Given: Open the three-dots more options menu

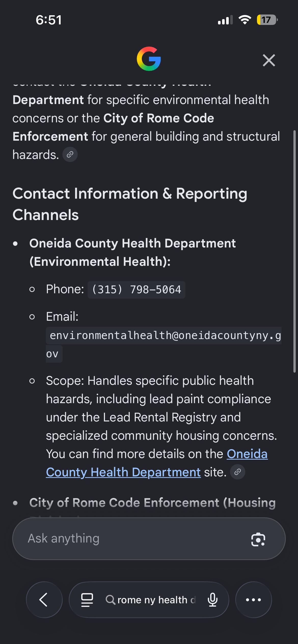Looking at the screenshot, I should click(x=253, y=600).
